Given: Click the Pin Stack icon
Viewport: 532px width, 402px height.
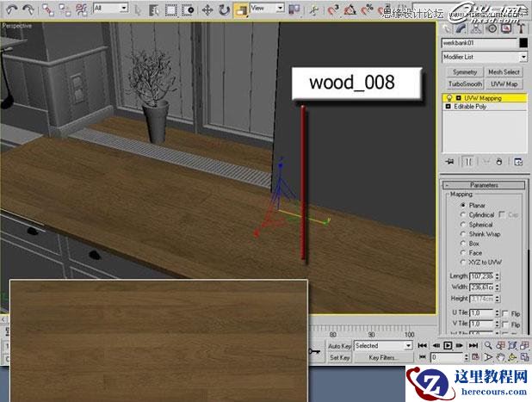Looking at the screenshot, I should 449,162.
